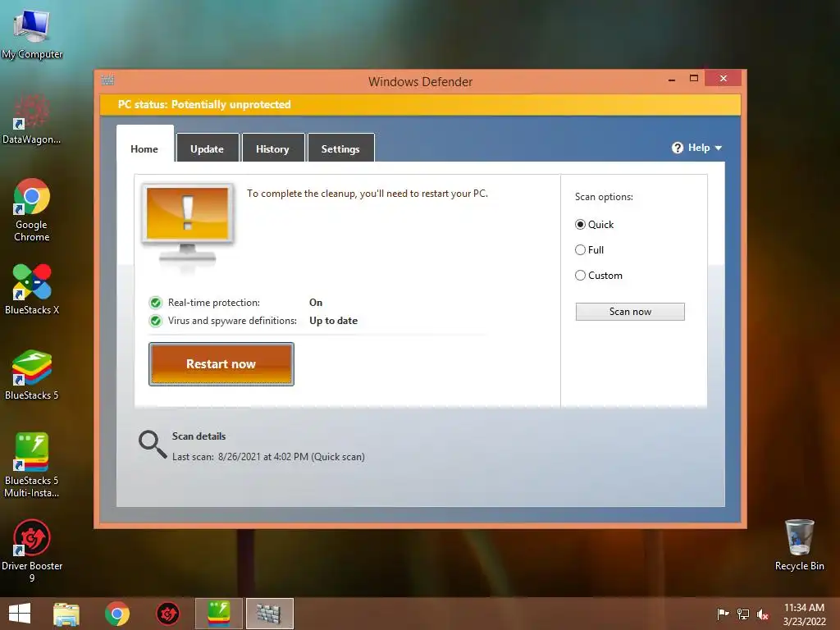Click the Last scan date text
The height and width of the screenshot is (630, 840).
coord(268,456)
